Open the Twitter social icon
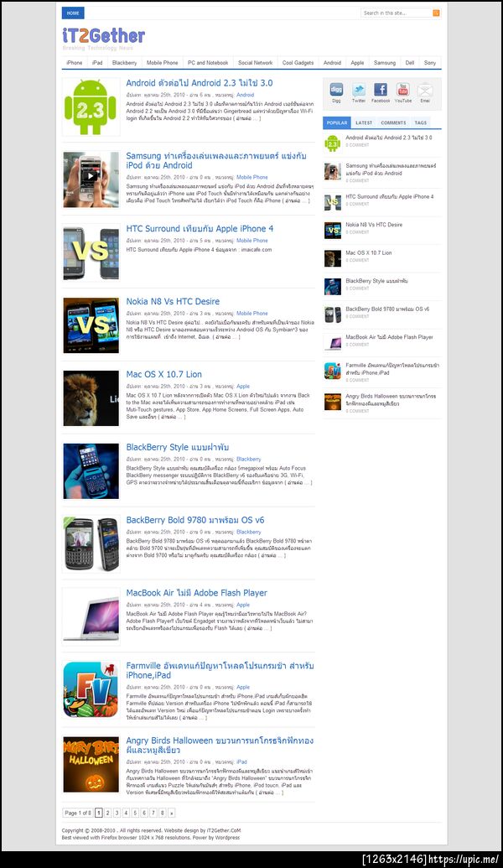 359,90
